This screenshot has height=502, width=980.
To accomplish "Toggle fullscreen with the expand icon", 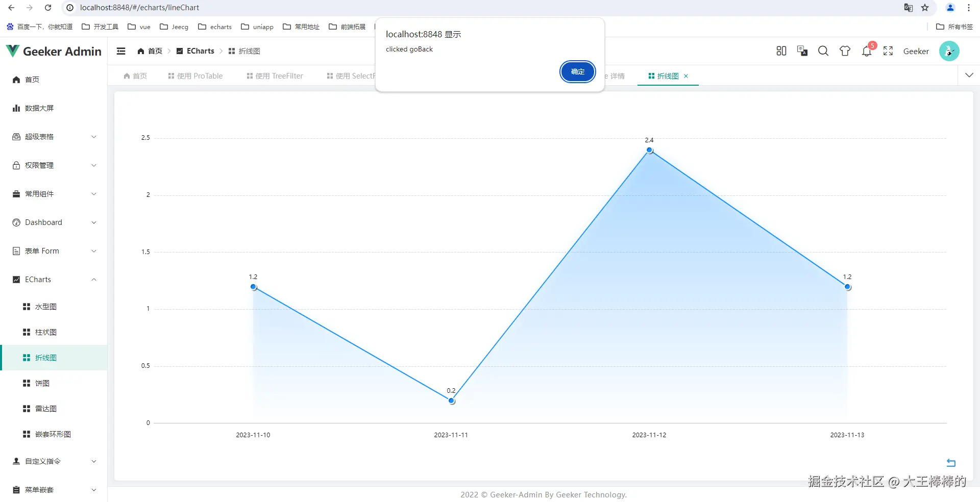I will [888, 51].
